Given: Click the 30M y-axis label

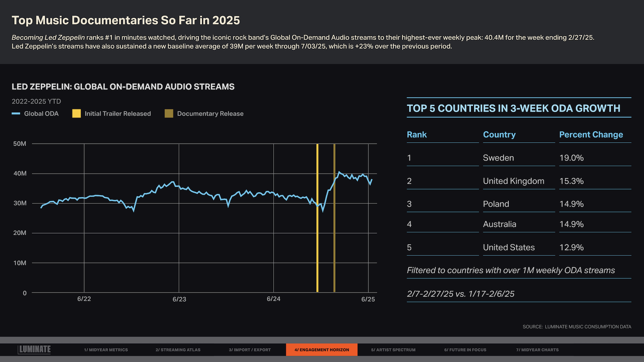Looking at the screenshot, I should (20, 203).
